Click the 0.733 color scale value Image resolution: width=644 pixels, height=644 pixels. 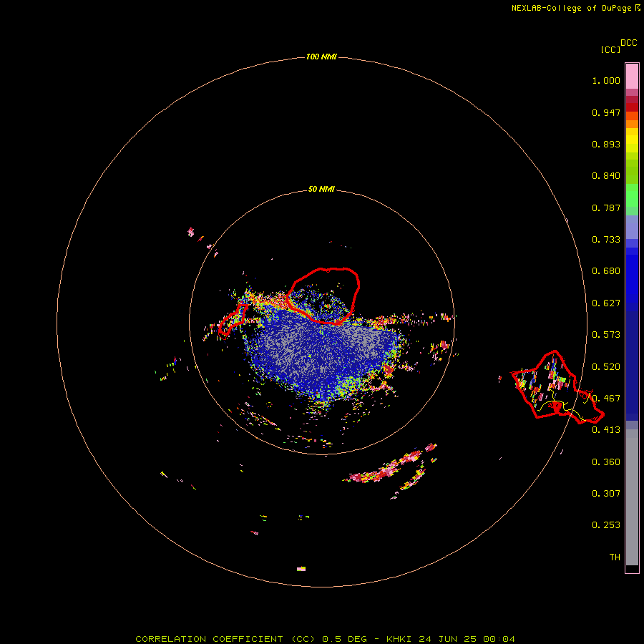point(606,240)
